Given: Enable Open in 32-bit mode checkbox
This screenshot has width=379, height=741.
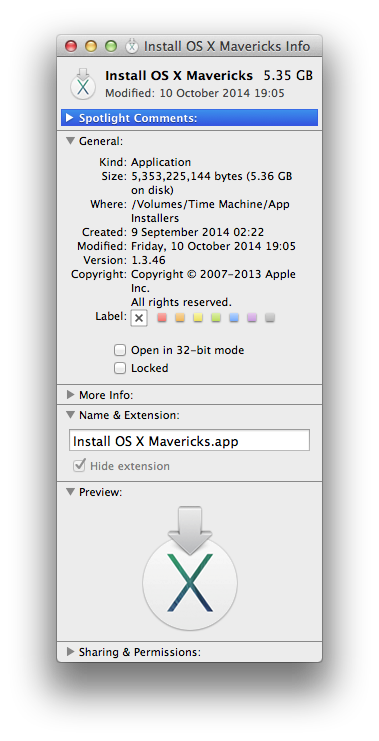Looking at the screenshot, I should pos(120,350).
